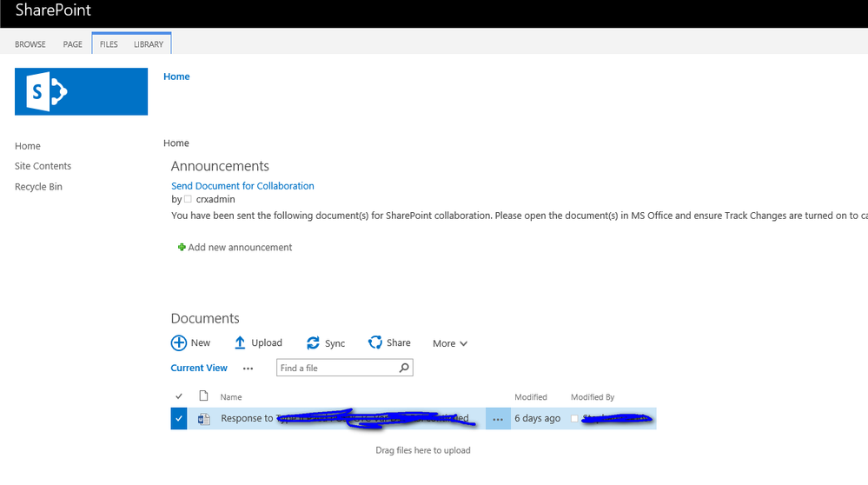Click the document type column header icon

tap(203, 395)
